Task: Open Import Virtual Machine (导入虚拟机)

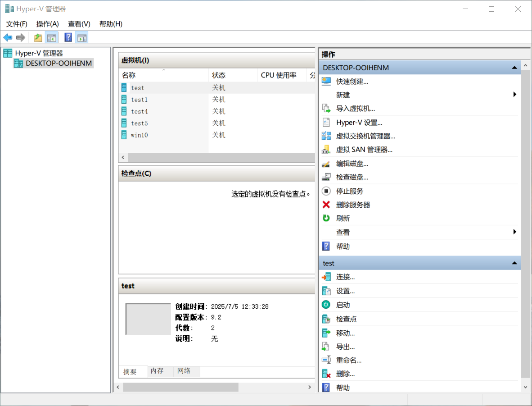Action: pyautogui.click(x=355, y=109)
